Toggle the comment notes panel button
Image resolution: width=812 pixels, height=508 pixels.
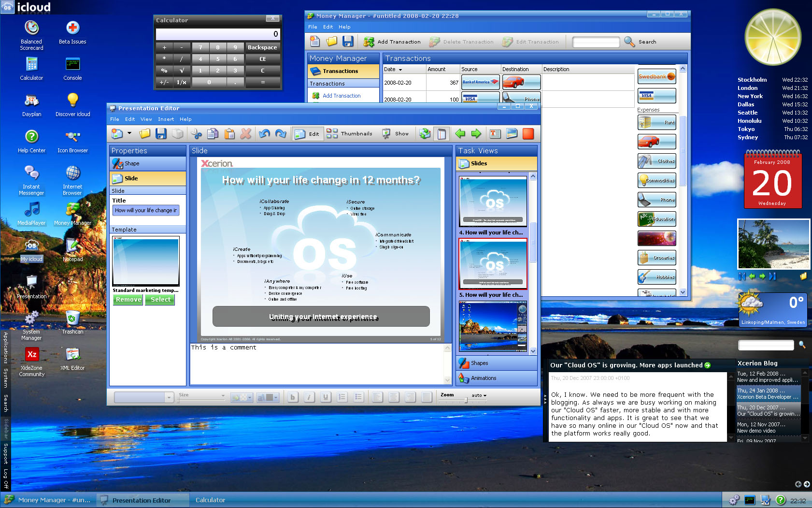pos(442,134)
